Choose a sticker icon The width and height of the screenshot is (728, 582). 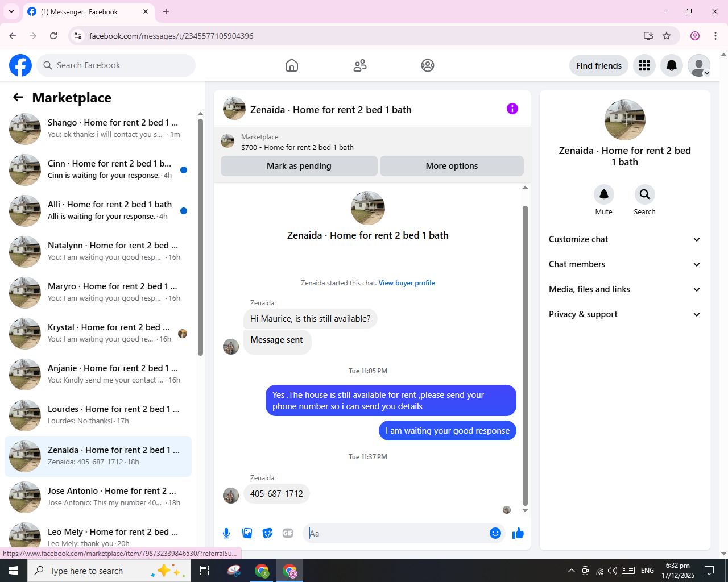[267, 533]
